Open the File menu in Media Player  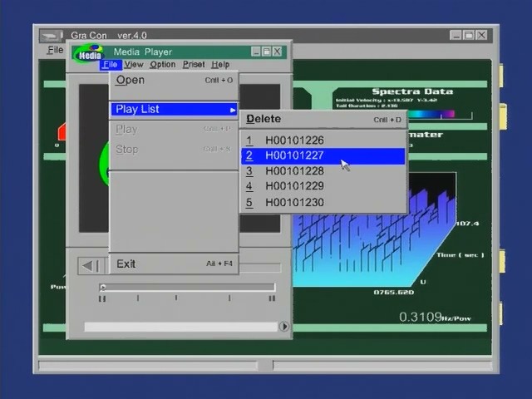(x=111, y=65)
